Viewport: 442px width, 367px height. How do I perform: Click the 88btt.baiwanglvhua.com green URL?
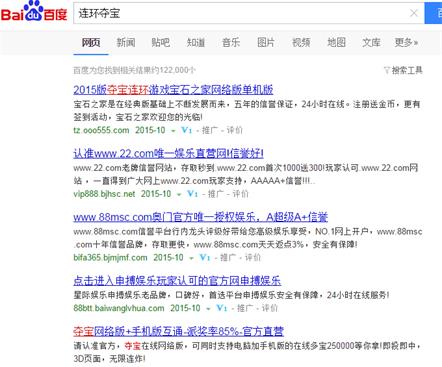click(119, 308)
